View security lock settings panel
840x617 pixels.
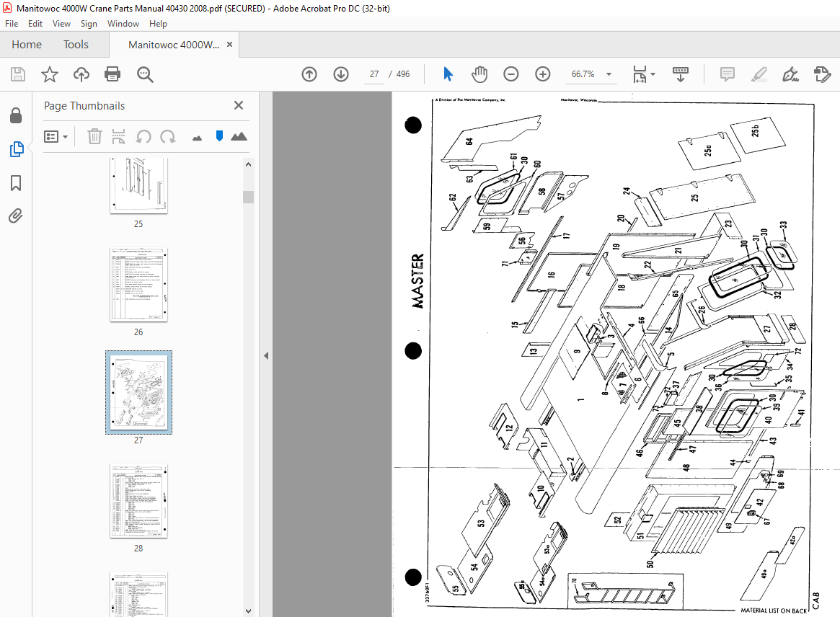coord(16,115)
